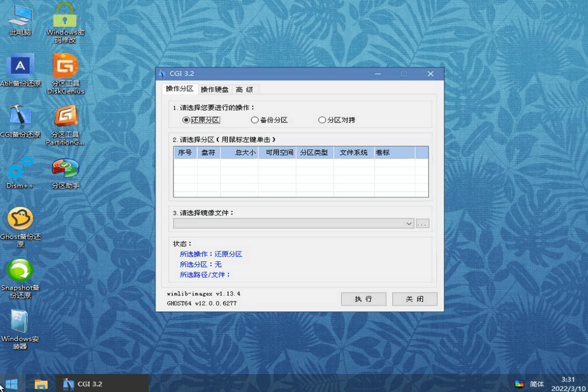The image size is (588, 392).
Task: Open the Start menu
Action: click(x=11, y=384)
